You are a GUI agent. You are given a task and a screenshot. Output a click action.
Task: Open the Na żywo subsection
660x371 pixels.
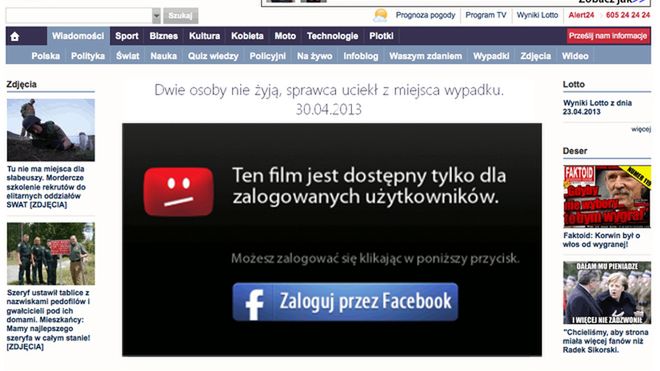(x=314, y=56)
